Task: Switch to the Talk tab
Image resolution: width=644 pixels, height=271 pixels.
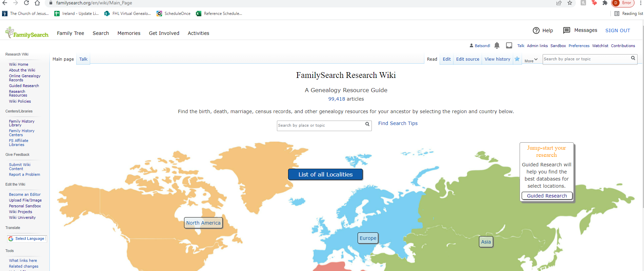Action: pyautogui.click(x=83, y=59)
